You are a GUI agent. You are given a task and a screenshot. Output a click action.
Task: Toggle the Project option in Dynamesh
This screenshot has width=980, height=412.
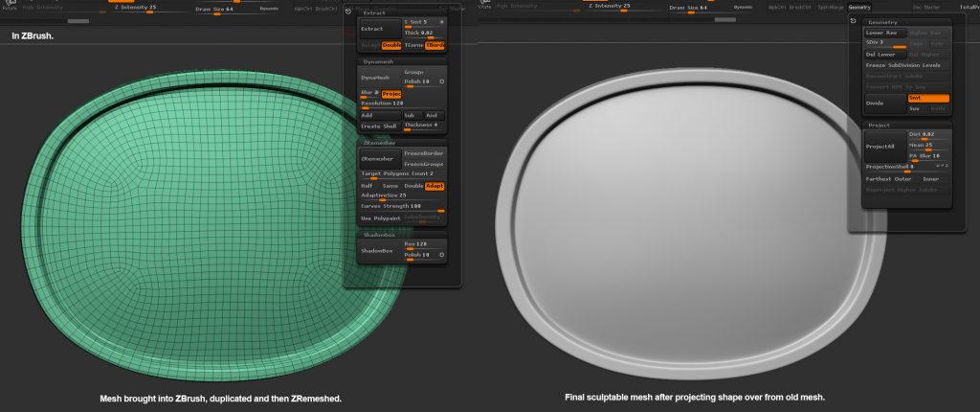pos(391,94)
